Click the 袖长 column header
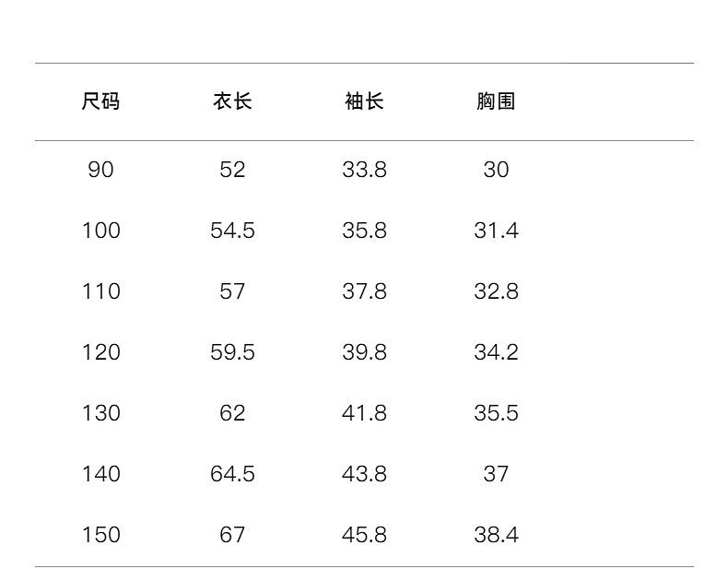This screenshot has width=728, height=569. click(364, 101)
